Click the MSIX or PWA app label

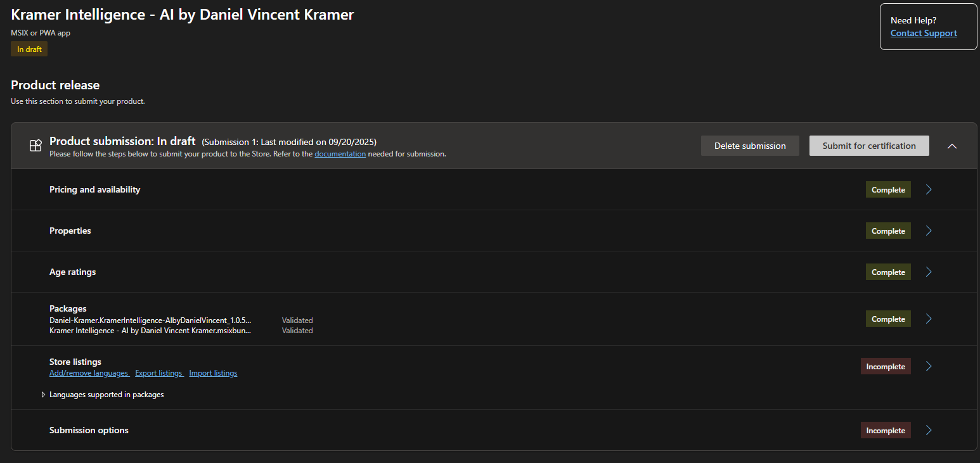41,33
